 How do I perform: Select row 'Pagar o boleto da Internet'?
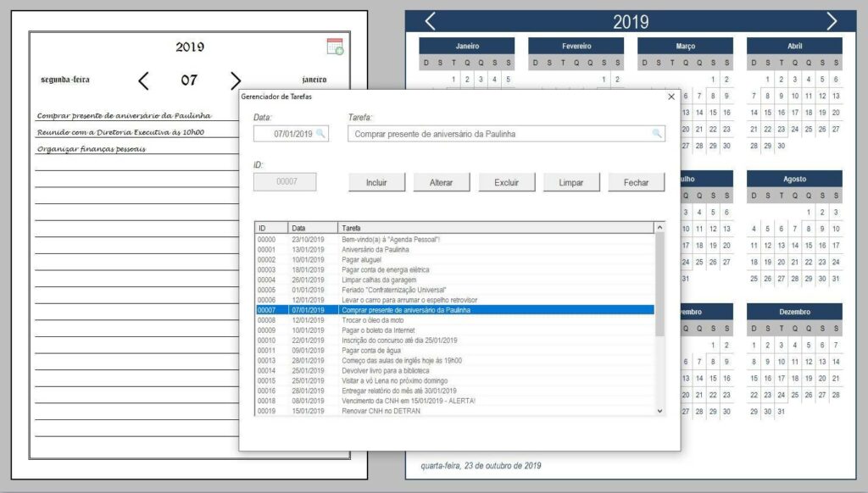(x=454, y=330)
